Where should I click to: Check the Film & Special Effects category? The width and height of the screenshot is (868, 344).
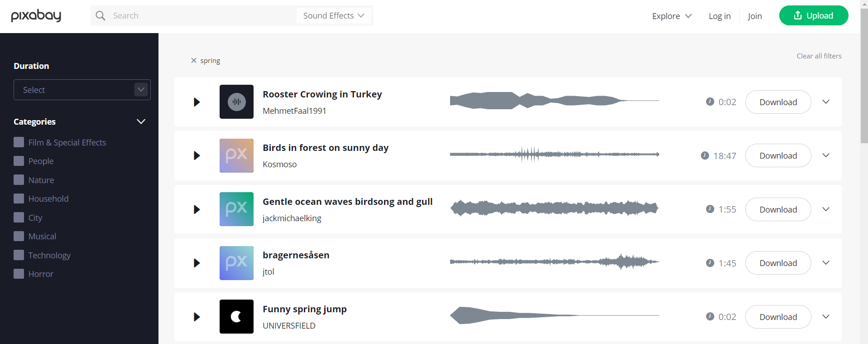click(19, 142)
